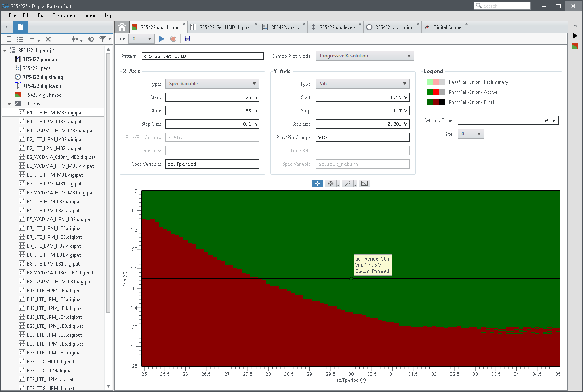Click the Y-Axis Step Size field
The height and width of the screenshot is (392, 583).
click(x=362, y=124)
